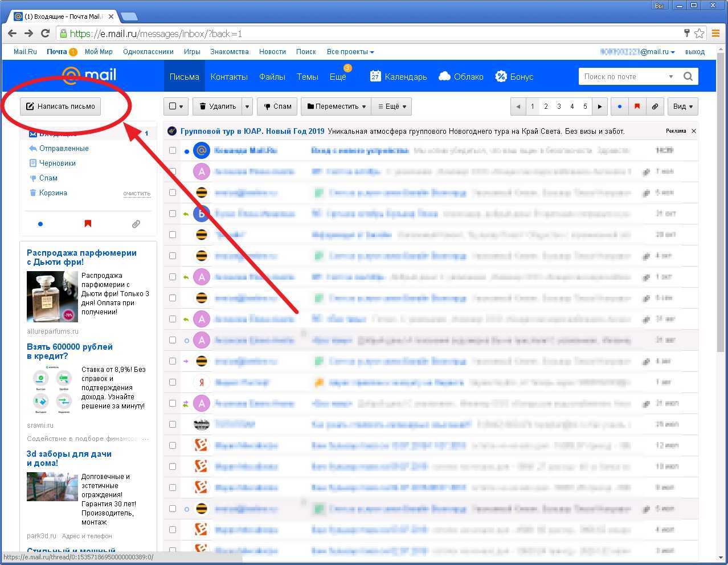Open the Облако cloud icon
Viewport: 728px width, 565px height.
445,76
